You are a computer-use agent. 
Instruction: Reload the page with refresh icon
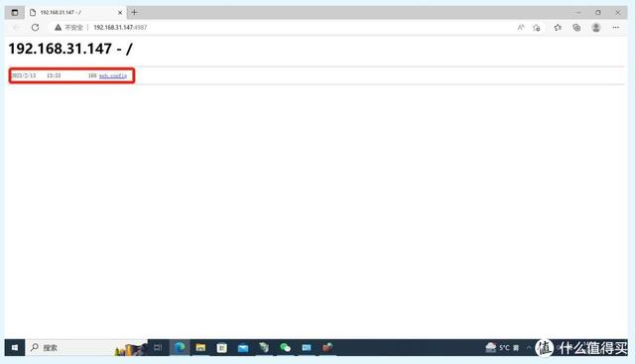[36, 28]
